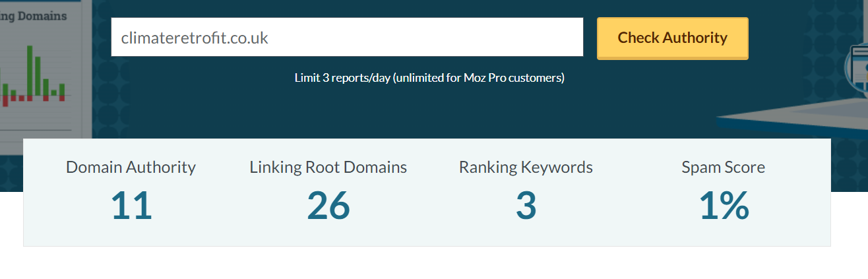Viewport: 868px width, 279px height.
Task: Click the yellow Check Authority button
Action: tap(672, 38)
